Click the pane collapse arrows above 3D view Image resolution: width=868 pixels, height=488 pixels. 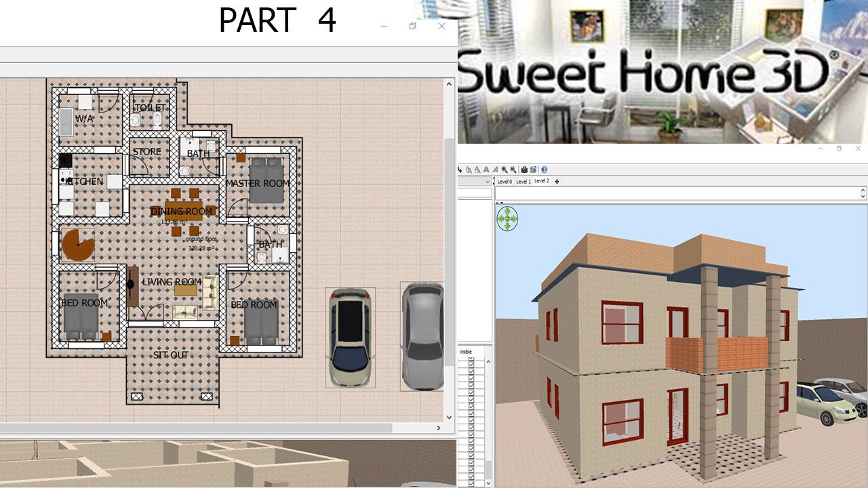click(499, 203)
